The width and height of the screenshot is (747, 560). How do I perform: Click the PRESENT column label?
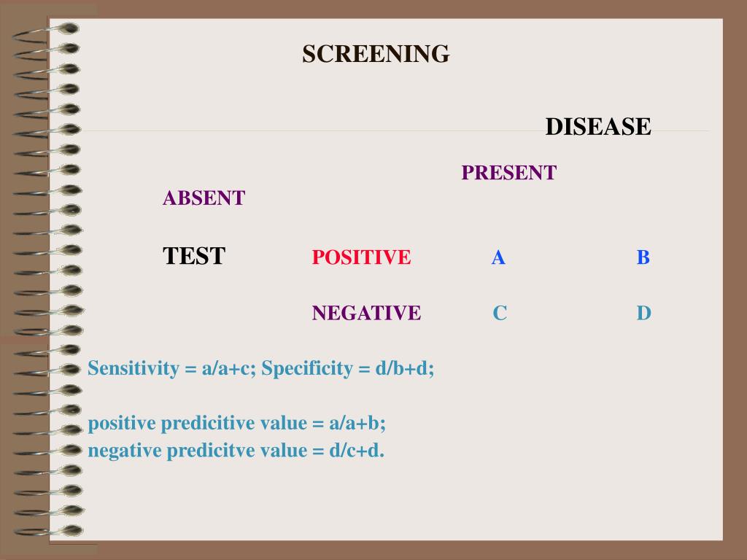(x=508, y=172)
